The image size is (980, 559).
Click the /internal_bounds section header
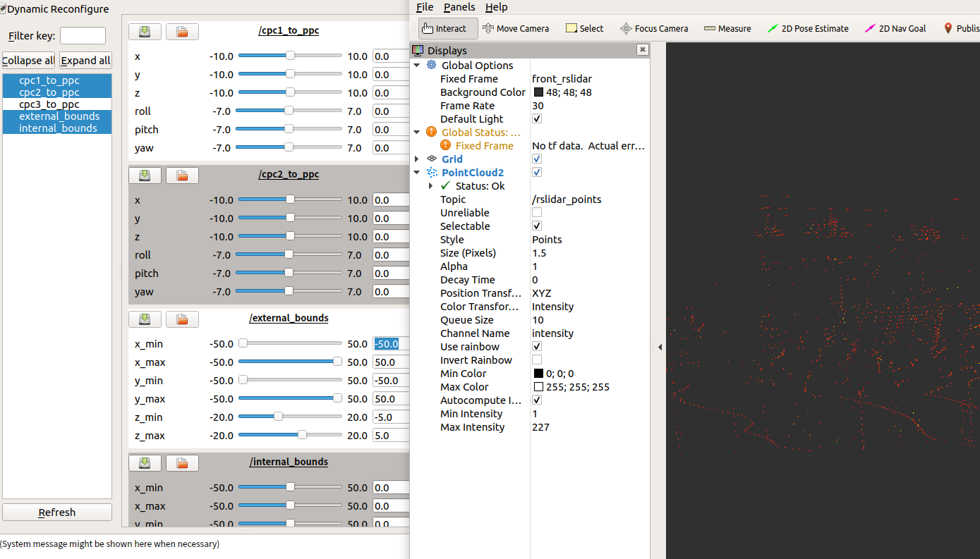(289, 462)
